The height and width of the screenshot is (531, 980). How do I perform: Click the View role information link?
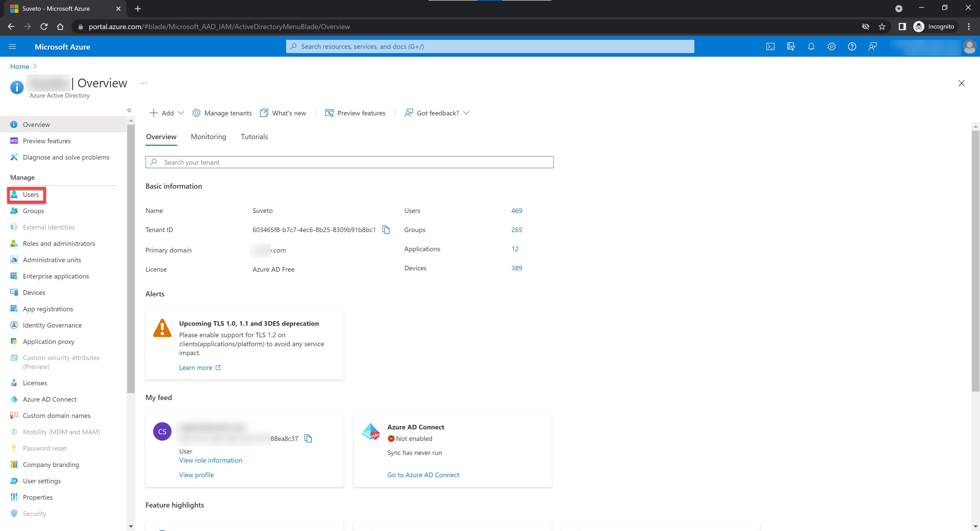(x=210, y=460)
